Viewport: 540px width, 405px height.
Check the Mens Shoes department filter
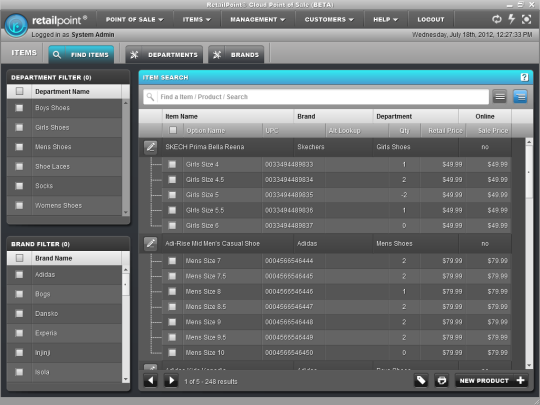(x=19, y=147)
